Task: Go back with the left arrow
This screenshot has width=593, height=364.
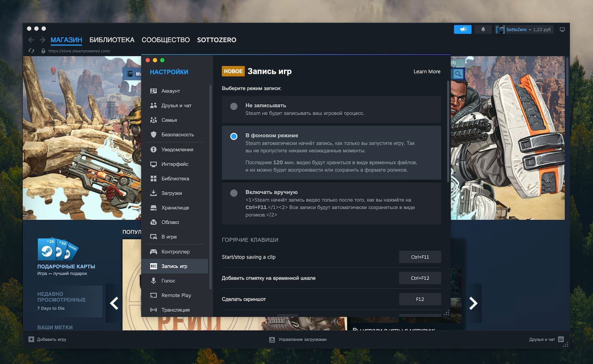Action: (31, 40)
